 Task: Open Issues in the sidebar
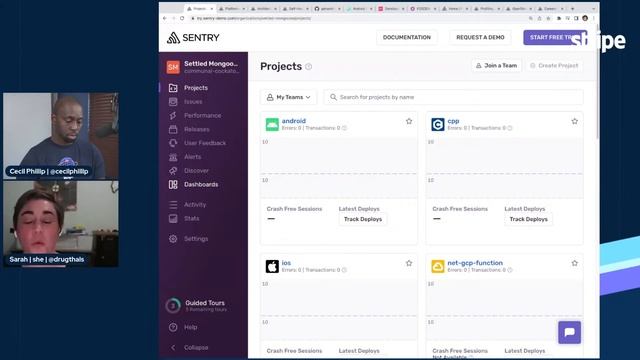(193, 102)
